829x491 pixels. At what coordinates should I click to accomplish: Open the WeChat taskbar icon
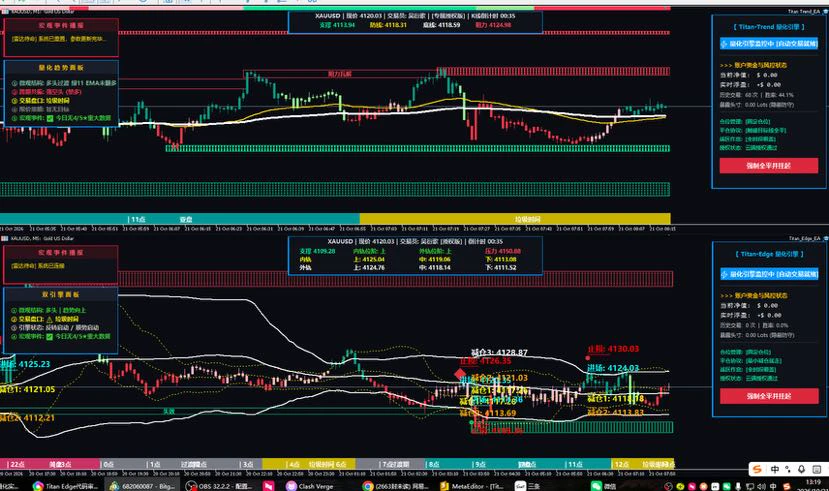click(x=596, y=486)
